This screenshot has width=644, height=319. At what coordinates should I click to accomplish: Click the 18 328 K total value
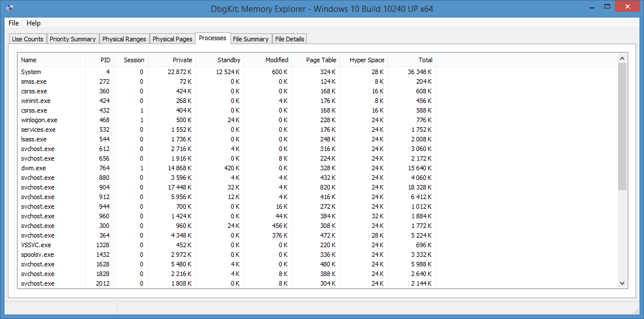tap(420, 187)
